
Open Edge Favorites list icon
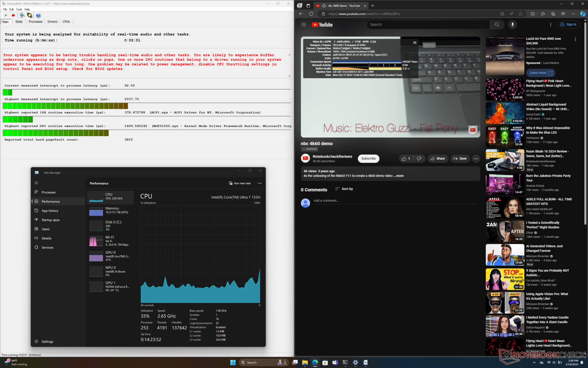tap(543, 14)
